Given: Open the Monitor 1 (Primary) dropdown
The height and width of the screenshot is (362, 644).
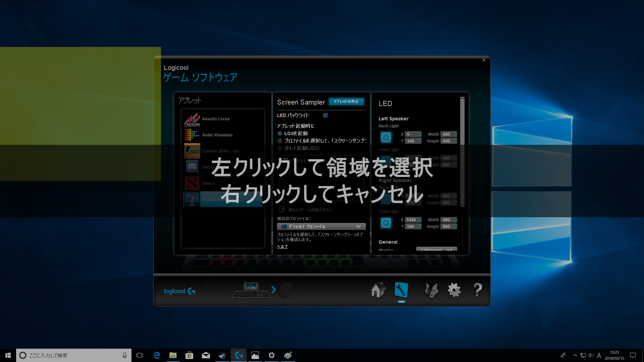Looking at the screenshot, I should 436,249.
